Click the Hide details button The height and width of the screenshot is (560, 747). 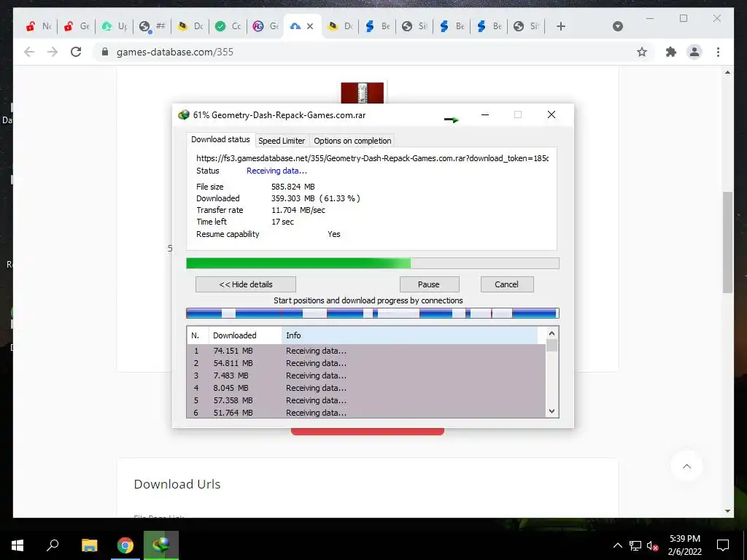tap(246, 284)
